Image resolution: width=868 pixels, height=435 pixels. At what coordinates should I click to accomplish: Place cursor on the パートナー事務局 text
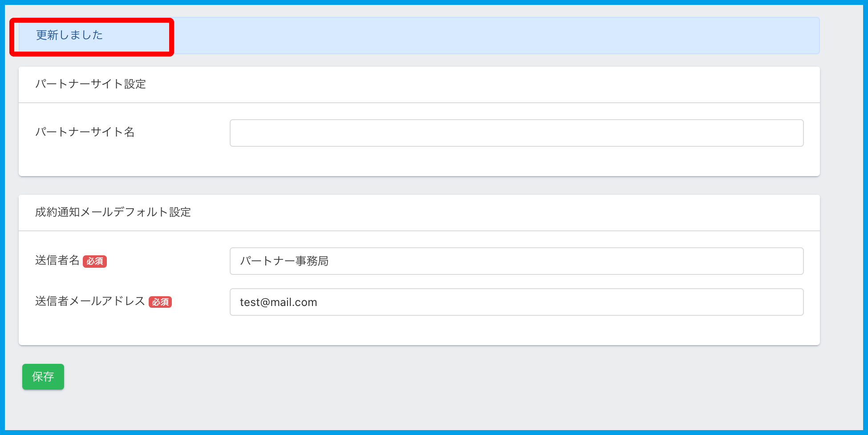coord(284,261)
